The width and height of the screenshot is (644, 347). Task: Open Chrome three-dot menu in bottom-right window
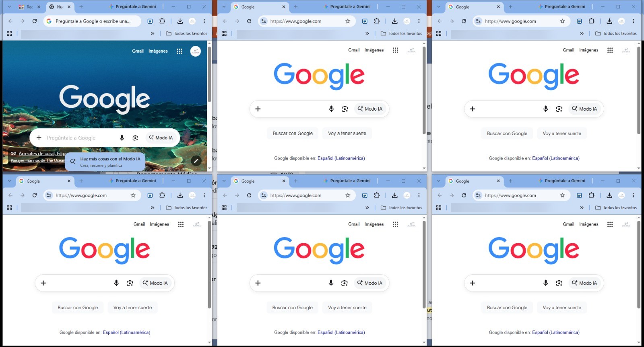coord(633,195)
